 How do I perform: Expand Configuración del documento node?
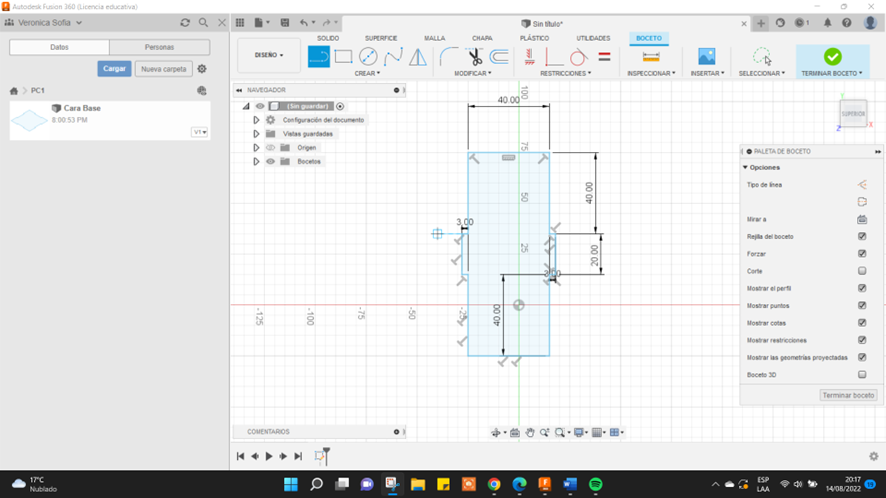(x=256, y=120)
